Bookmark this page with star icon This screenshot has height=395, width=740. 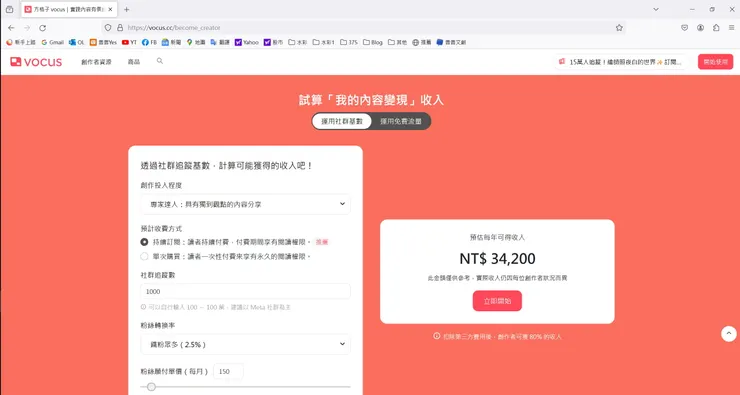(x=619, y=28)
